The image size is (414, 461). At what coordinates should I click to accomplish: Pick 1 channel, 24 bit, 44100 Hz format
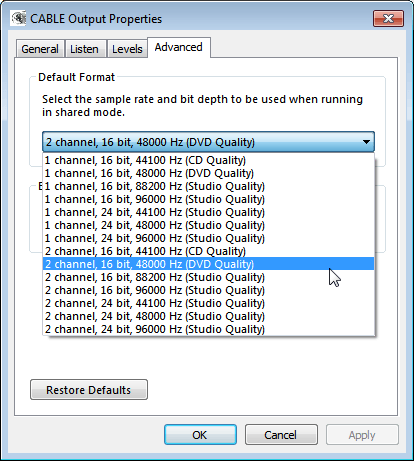coord(209,212)
